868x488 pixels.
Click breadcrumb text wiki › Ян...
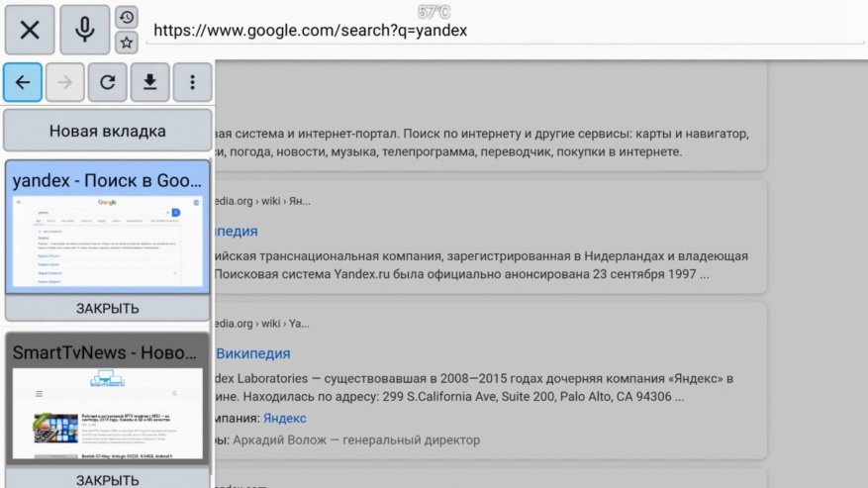(286, 201)
